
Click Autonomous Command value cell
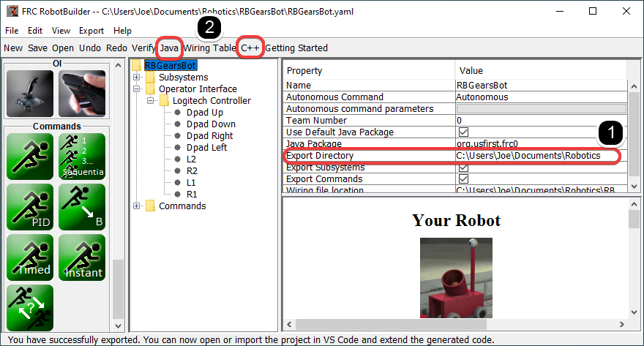point(542,97)
